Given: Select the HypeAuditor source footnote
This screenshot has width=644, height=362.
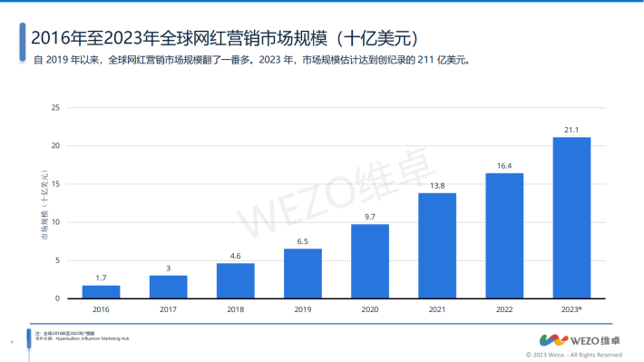Looking at the screenshot, I should pyautogui.click(x=83, y=339).
